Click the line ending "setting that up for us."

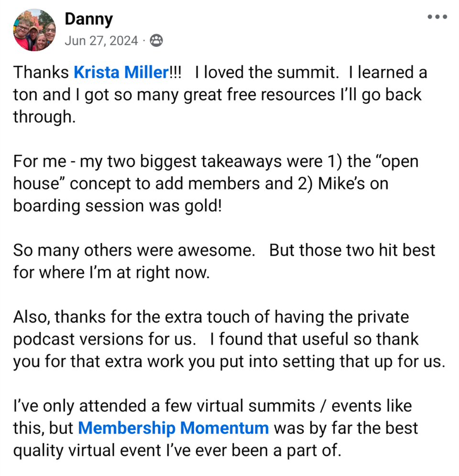click(229, 361)
